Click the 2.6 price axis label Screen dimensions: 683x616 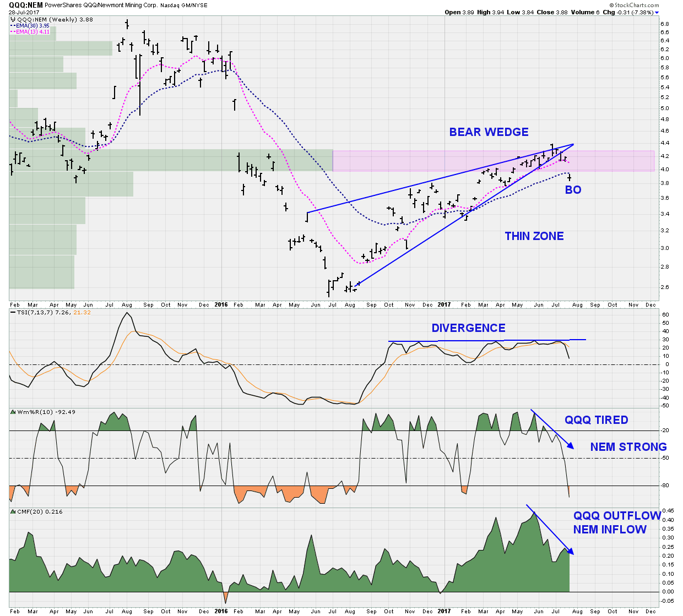click(665, 287)
